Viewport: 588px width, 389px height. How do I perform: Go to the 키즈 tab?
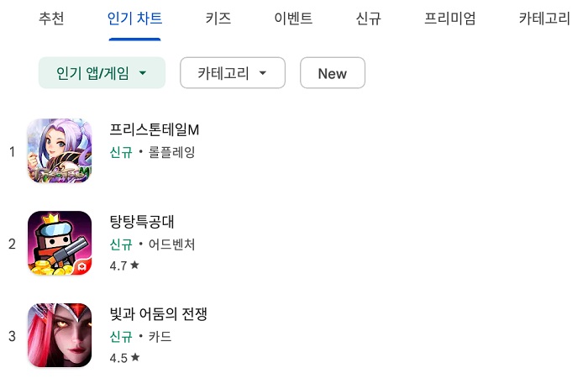[218, 18]
